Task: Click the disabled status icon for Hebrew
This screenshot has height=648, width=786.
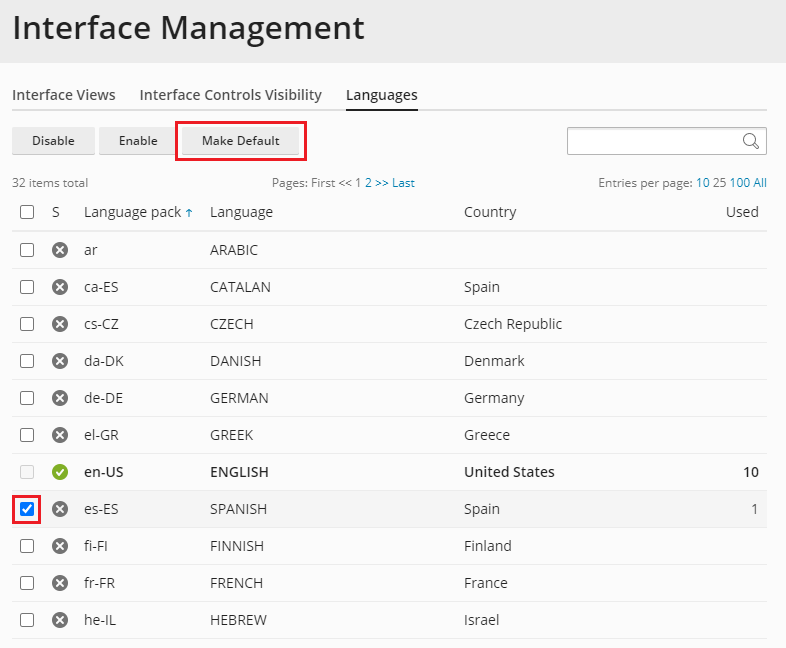Action: [x=60, y=620]
